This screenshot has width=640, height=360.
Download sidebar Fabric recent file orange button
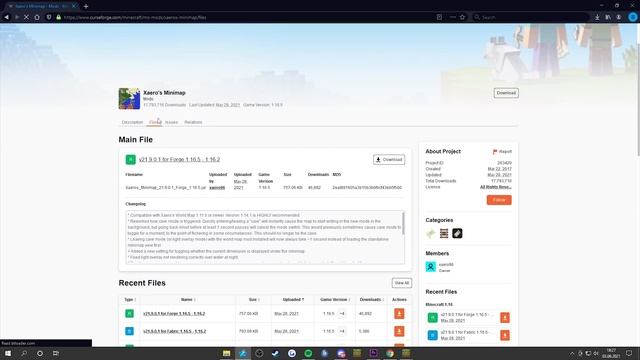tap(505, 335)
